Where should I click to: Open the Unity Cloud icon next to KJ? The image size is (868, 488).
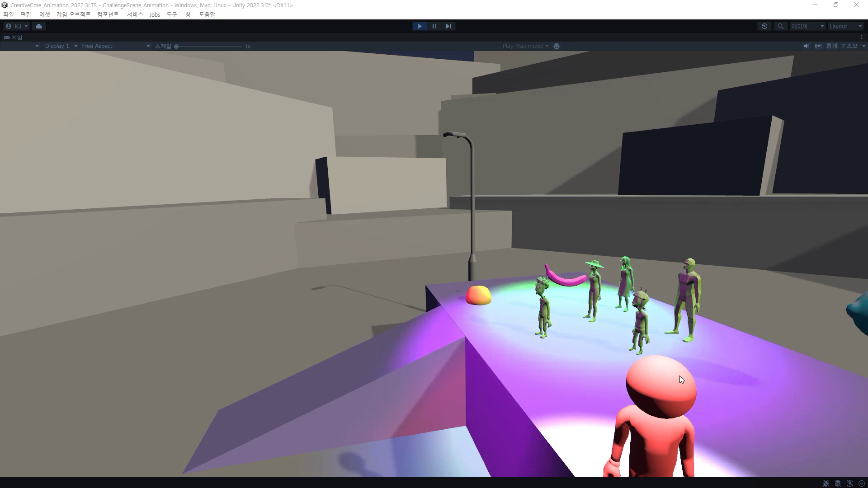tap(38, 26)
